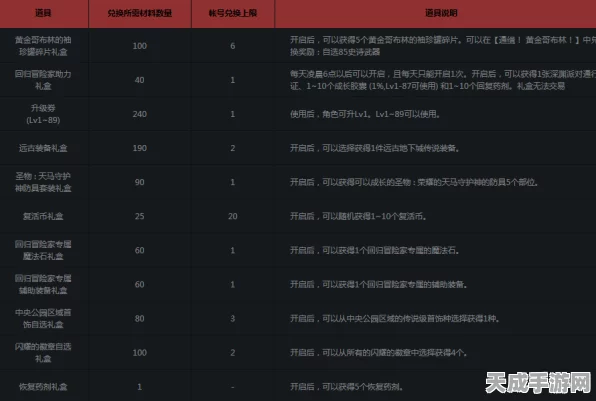The image size is (596, 401).
Task: Click quantity 40 in 回归冒险家助力礼盒 row
Action: pos(139,80)
